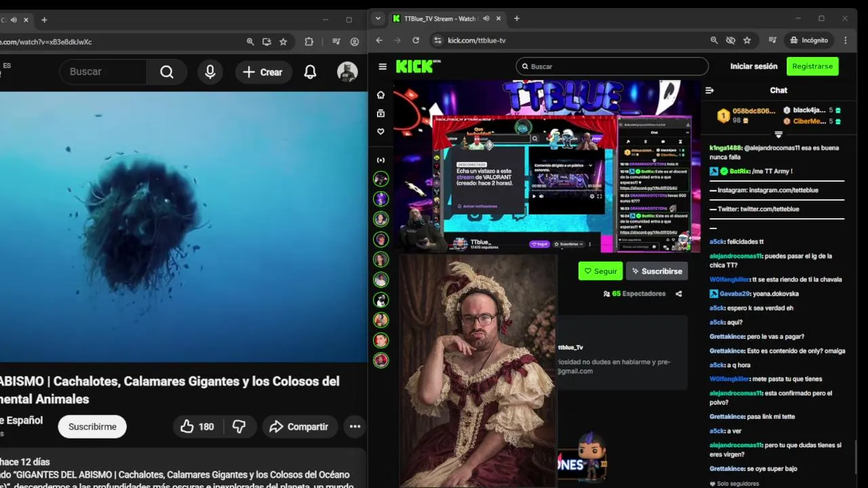This screenshot has height=488, width=868.
Task: Open the YouTube account avatar menu
Action: 347,72
